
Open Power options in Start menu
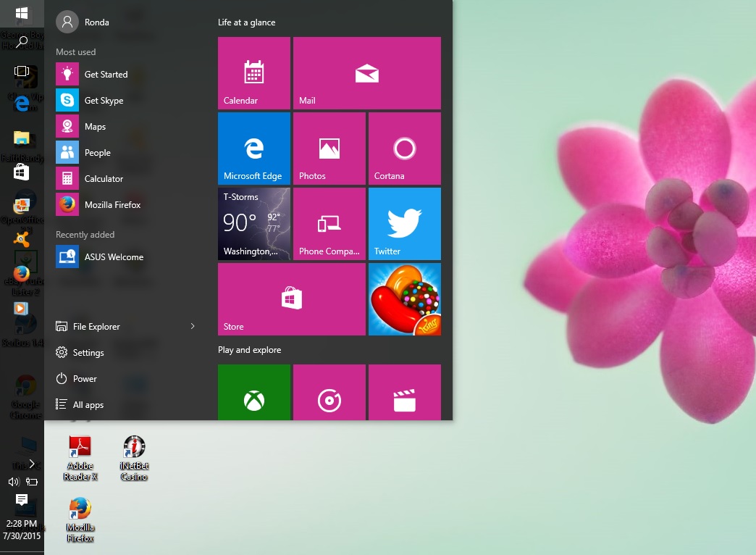[84, 379]
